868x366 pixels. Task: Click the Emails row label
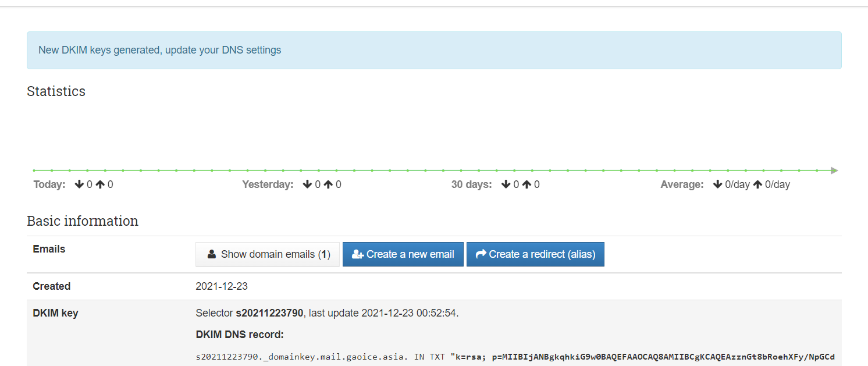click(49, 249)
